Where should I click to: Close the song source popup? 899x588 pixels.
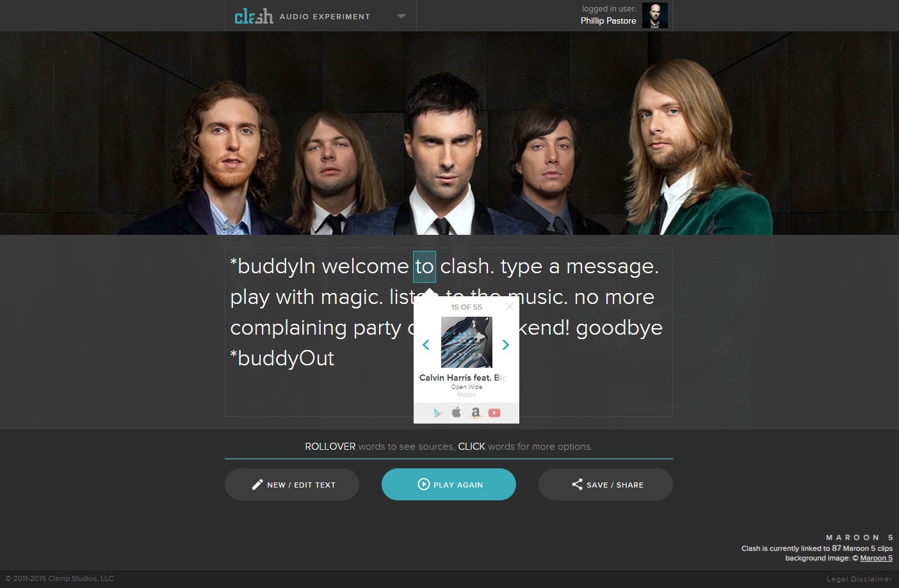click(510, 306)
